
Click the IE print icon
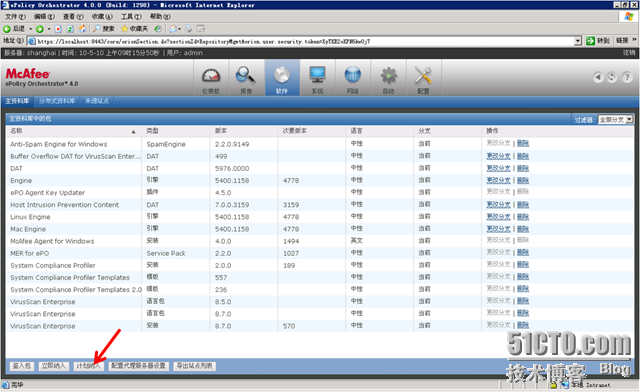point(189,29)
